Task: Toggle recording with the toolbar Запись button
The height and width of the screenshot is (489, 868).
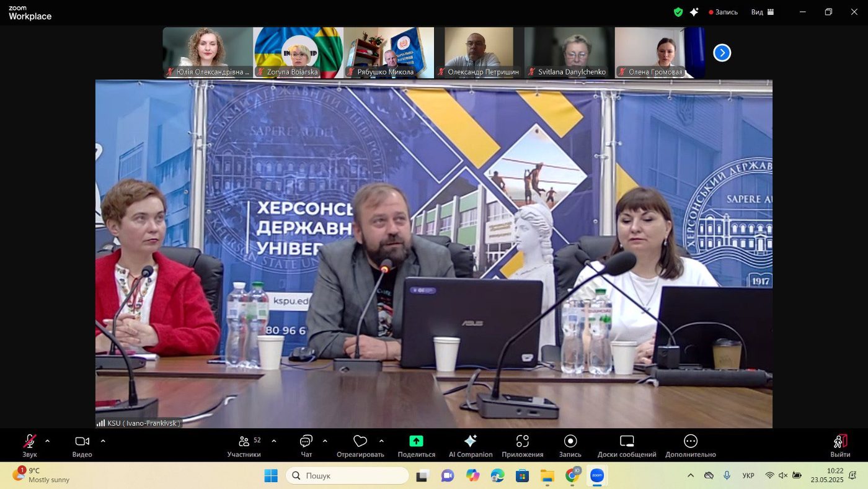Action: pos(570,446)
